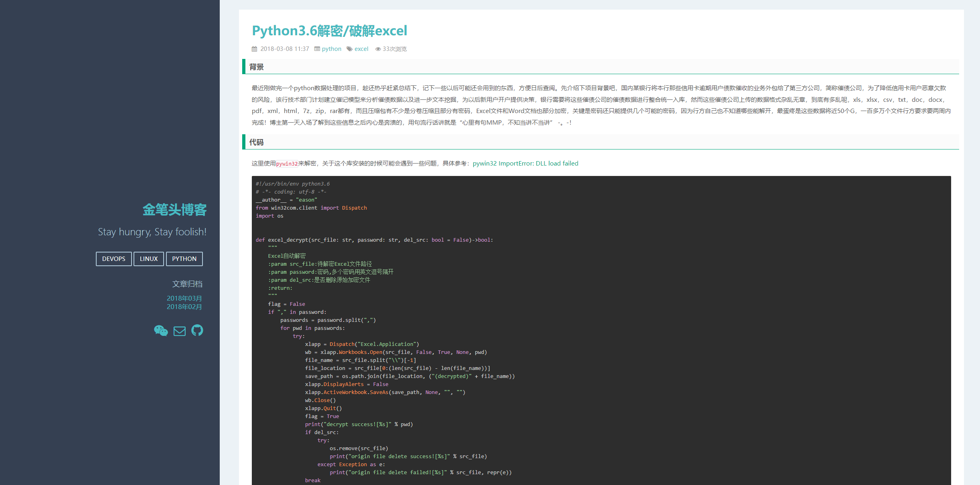This screenshot has height=485, width=980.
Task: Click the tags icon before excel
Action: pos(350,49)
